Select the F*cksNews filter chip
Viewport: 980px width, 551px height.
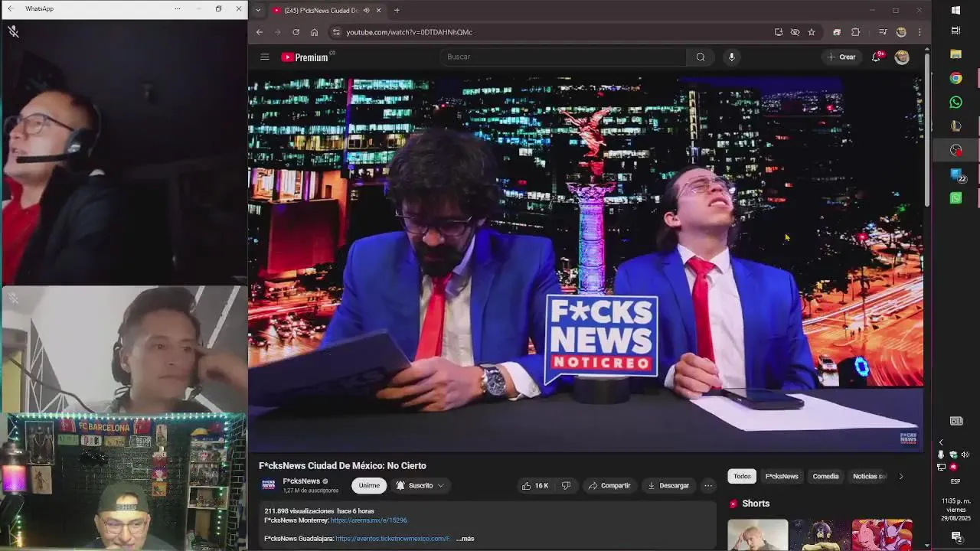pyautogui.click(x=782, y=476)
